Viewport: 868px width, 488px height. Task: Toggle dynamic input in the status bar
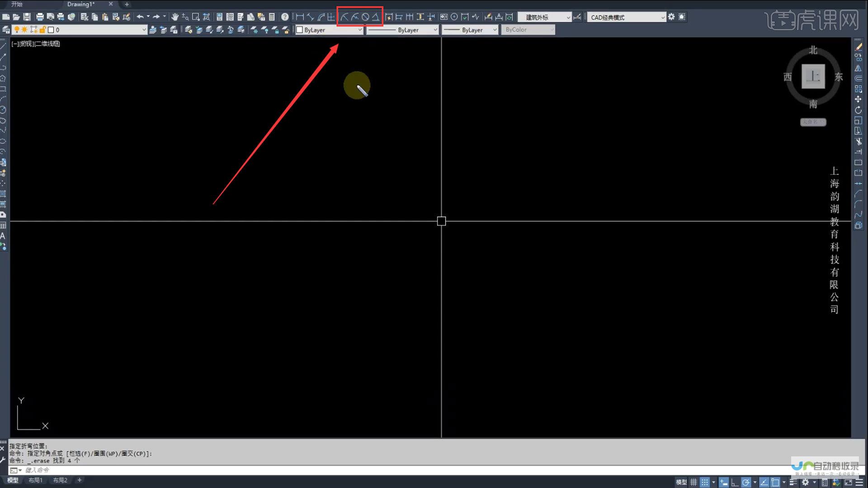pos(724,482)
